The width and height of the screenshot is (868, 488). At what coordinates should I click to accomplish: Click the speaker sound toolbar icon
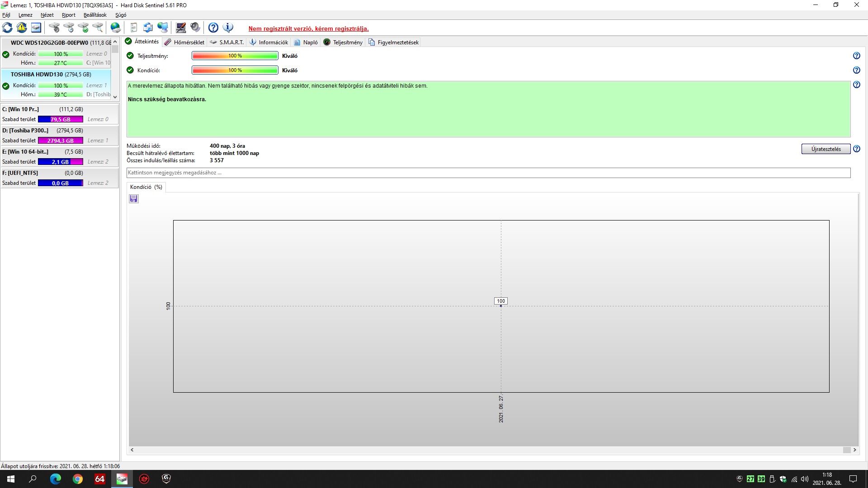(x=195, y=28)
